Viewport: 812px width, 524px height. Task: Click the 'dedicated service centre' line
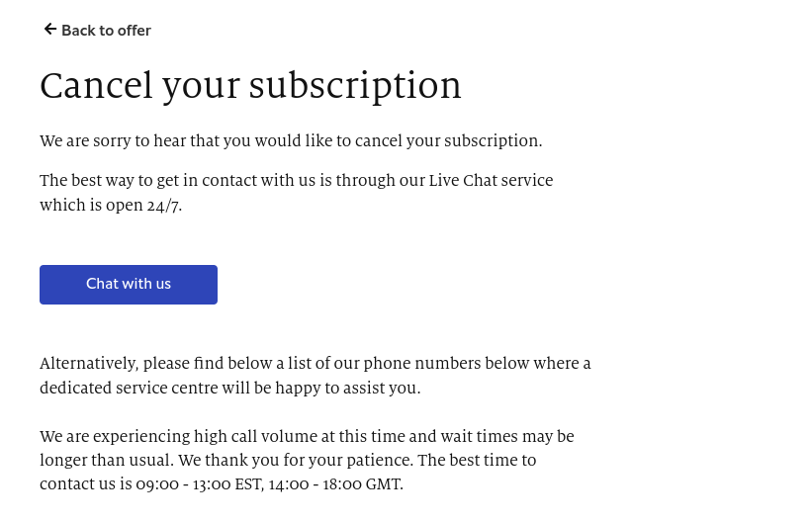point(230,388)
